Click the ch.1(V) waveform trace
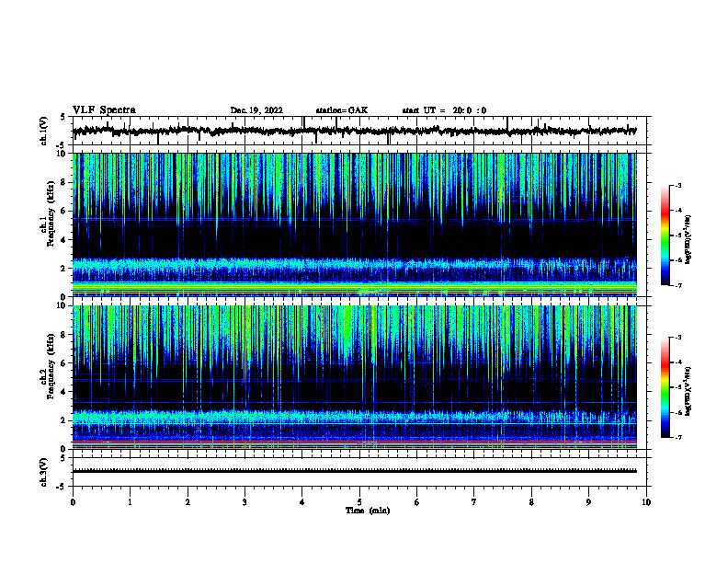Viewport: 728px width, 563px height. 354,131
